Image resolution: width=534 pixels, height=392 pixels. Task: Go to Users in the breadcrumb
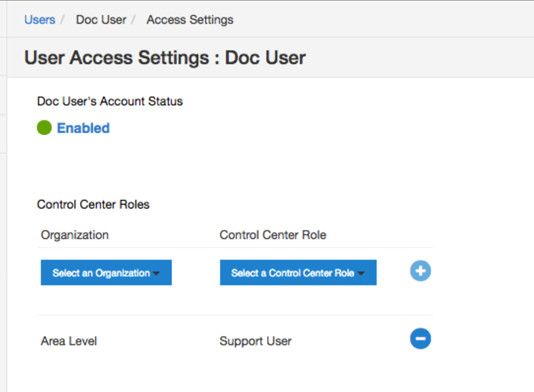[39, 20]
